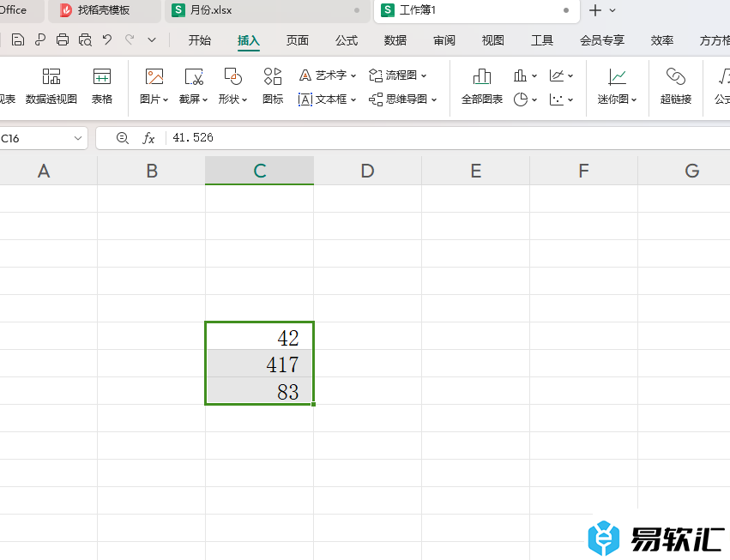Click the cell containing 42
The image size is (730, 560).
click(x=259, y=336)
